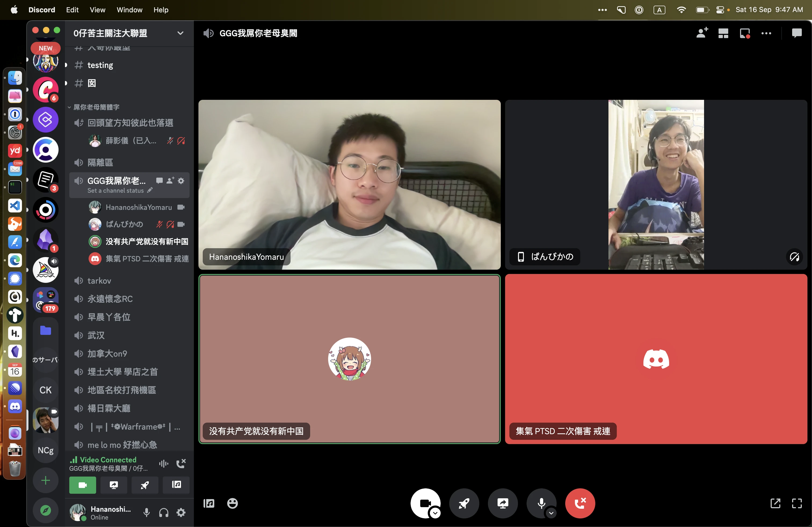The image size is (812, 527).
Task: Open the emoji reaction picker
Action: pyautogui.click(x=232, y=503)
